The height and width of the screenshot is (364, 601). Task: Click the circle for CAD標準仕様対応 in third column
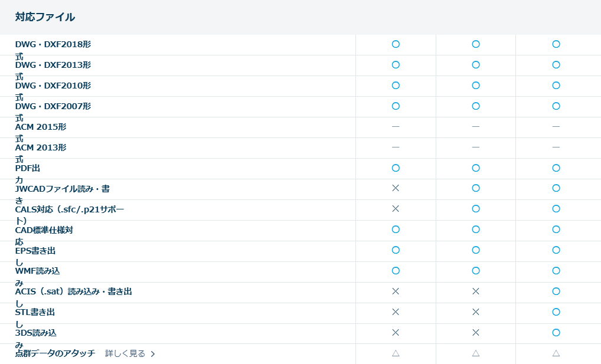click(x=556, y=229)
